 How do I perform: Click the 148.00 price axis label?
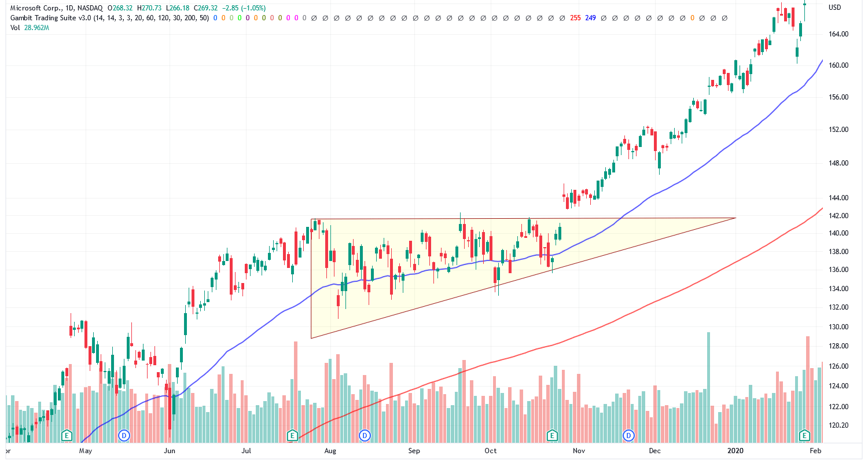pos(838,163)
